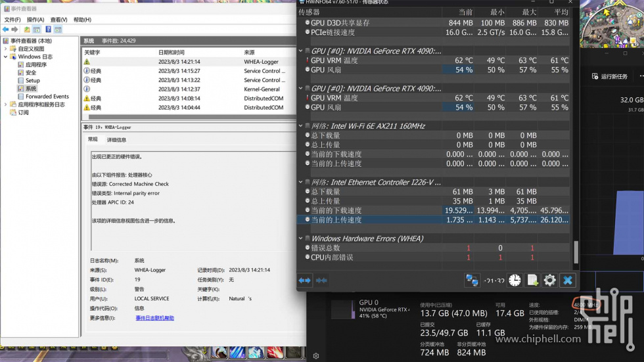Click the first GPU VRM 温度 sensor row
Image resolution: width=644 pixels, height=362 pixels.
point(434,60)
